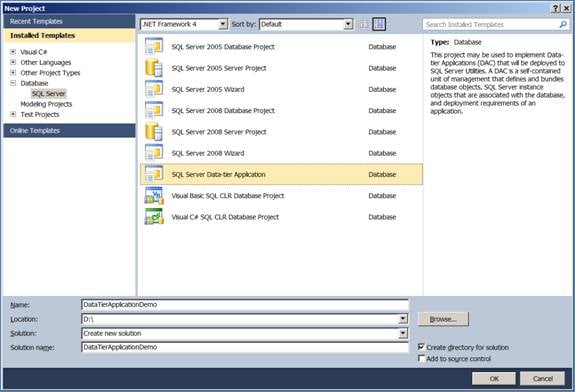This screenshot has width=575, height=392.
Task: Select the Other Languages tree label
Action: coord(45,62)
